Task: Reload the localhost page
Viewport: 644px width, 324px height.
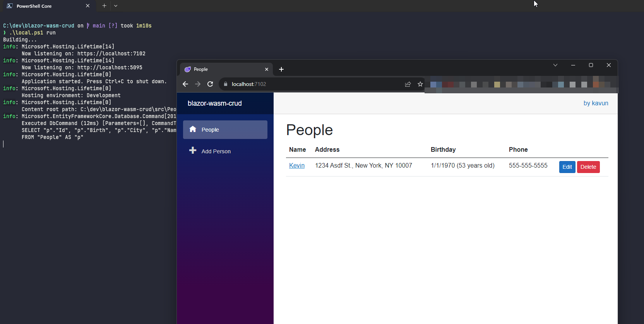Action: [x=210, y=84]
